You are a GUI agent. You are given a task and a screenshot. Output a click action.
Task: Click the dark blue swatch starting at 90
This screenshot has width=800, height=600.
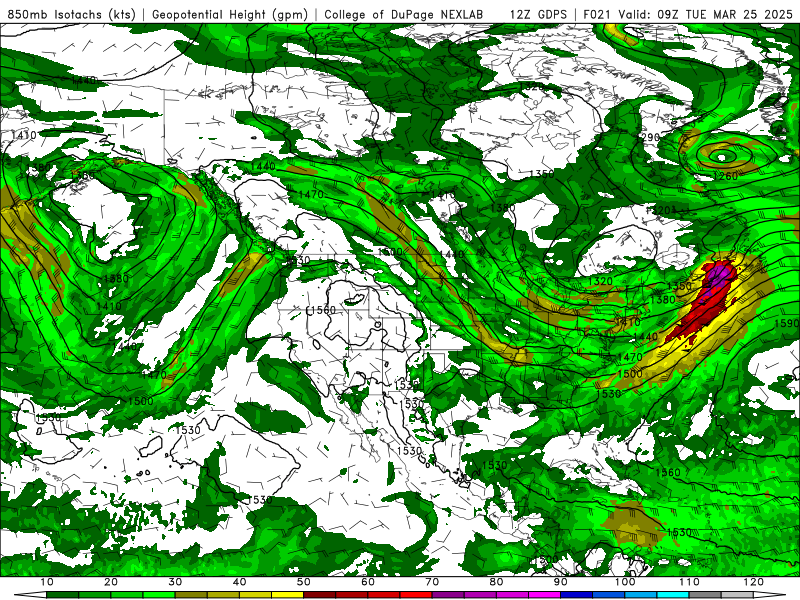point(577,595)
